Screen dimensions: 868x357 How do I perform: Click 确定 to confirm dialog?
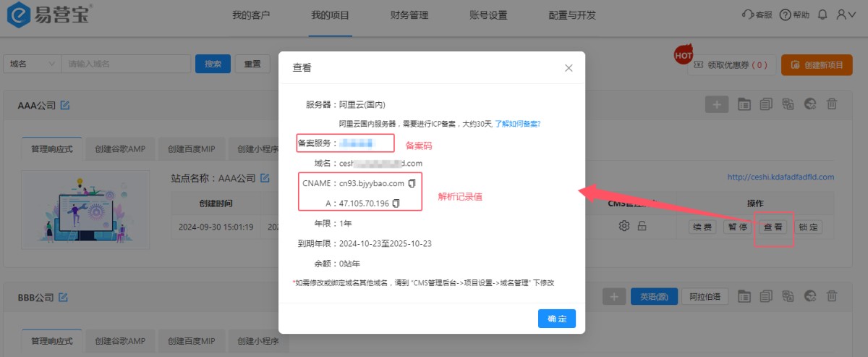pos(557,319)
